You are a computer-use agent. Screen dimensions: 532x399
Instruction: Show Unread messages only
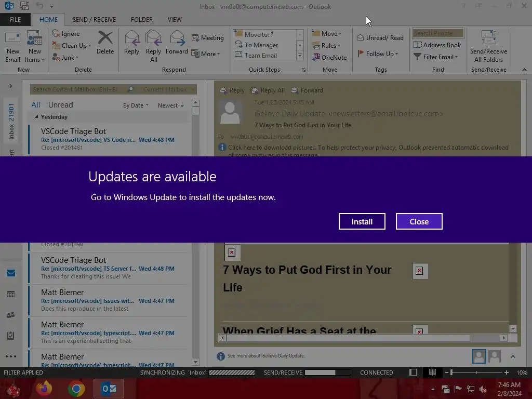[60, 105]
